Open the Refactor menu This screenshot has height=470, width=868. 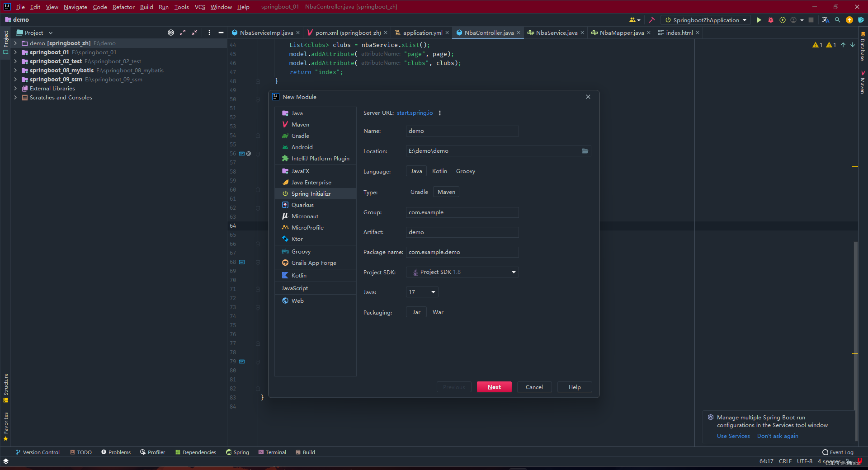pyautogui.click(x=123, y=7)
